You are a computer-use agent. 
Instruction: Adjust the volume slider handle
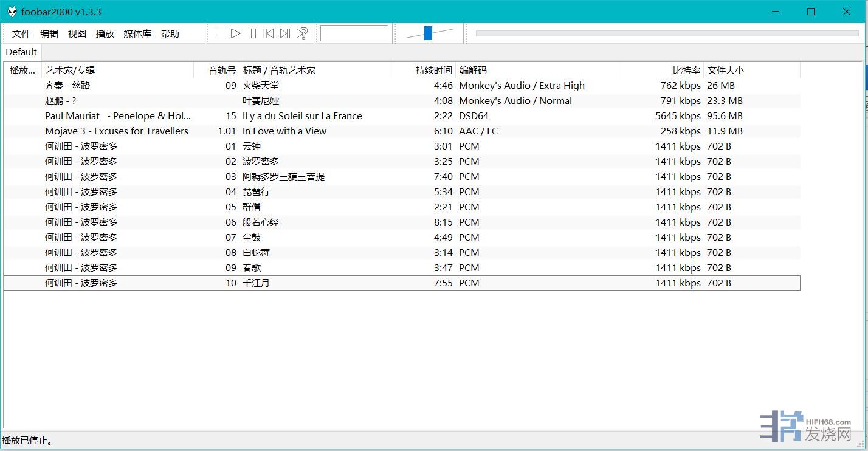coord(428,33)
